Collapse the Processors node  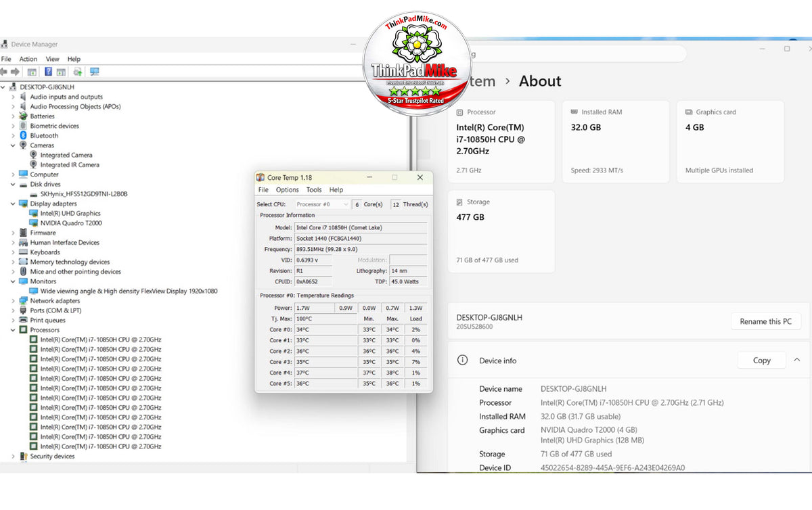click(x=13, y=330)
